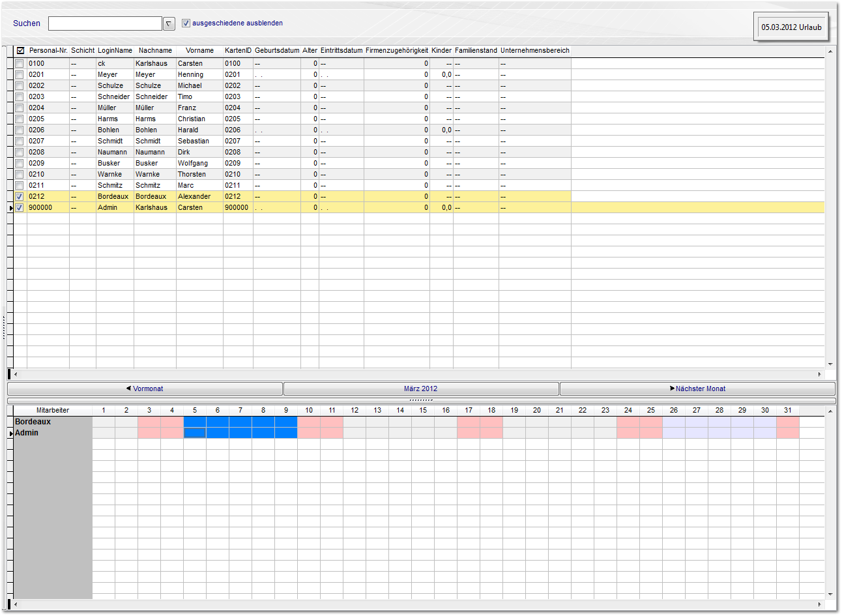Image resolution: width=842 pixels, height=616 pixels.
Task: Click KartenID cell '900000'
Action: point(238,207)
